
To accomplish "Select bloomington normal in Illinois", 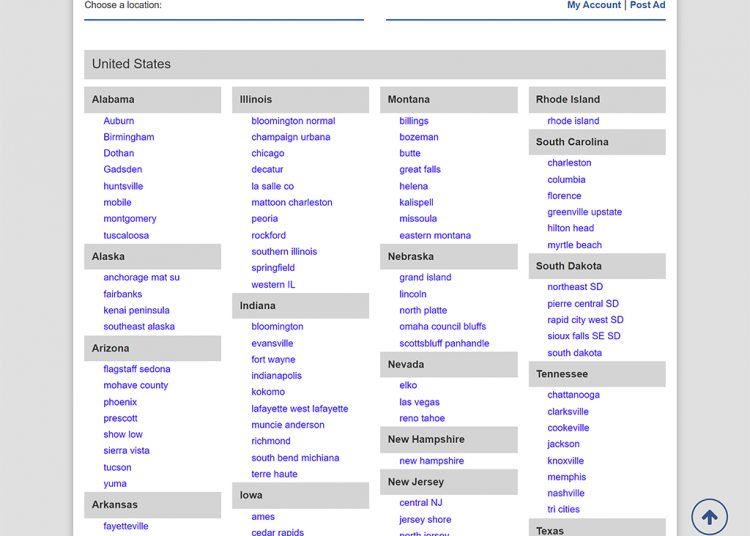I will (x=293, y=121).
